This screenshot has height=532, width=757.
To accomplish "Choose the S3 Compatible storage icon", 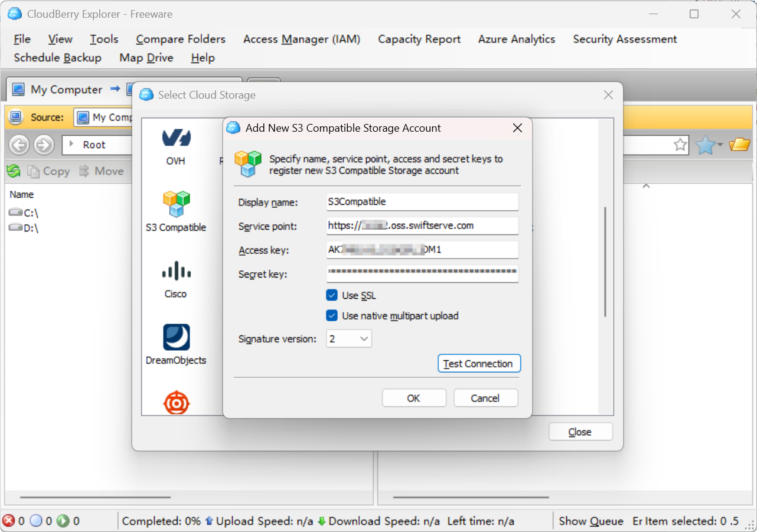I will (x=175, y=204).
